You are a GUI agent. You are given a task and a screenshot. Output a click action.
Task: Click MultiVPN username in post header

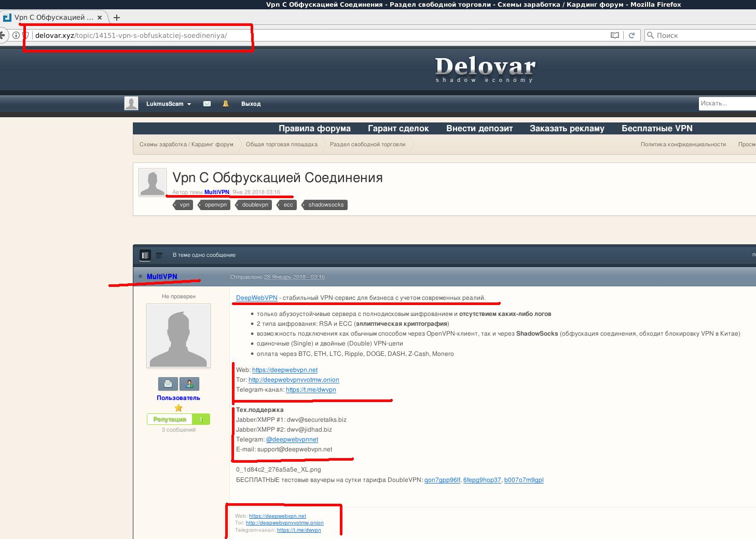point(162,277)
